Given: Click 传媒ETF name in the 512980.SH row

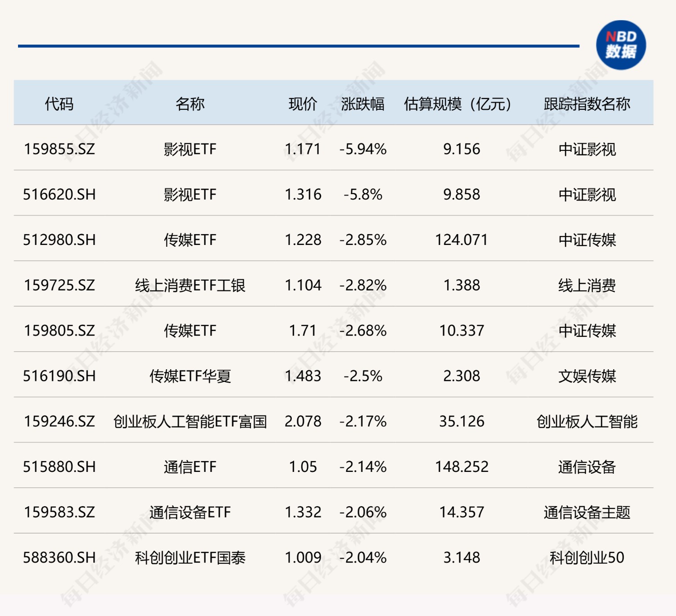Looking at the screenshot, I should (190, 240).
